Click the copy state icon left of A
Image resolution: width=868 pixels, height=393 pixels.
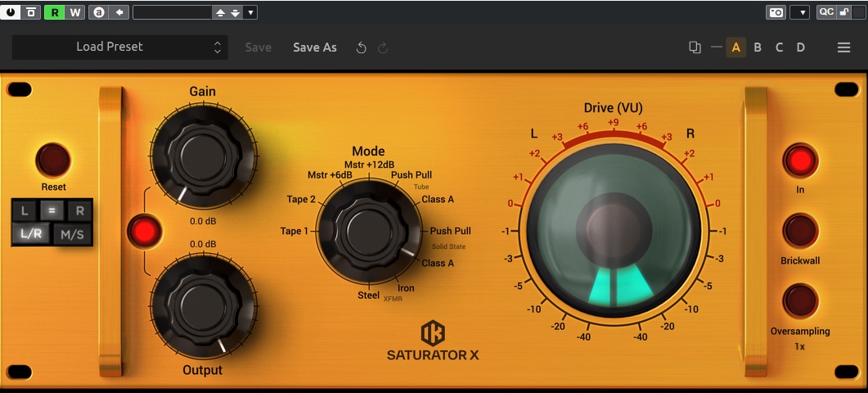(x=695, y=47)
